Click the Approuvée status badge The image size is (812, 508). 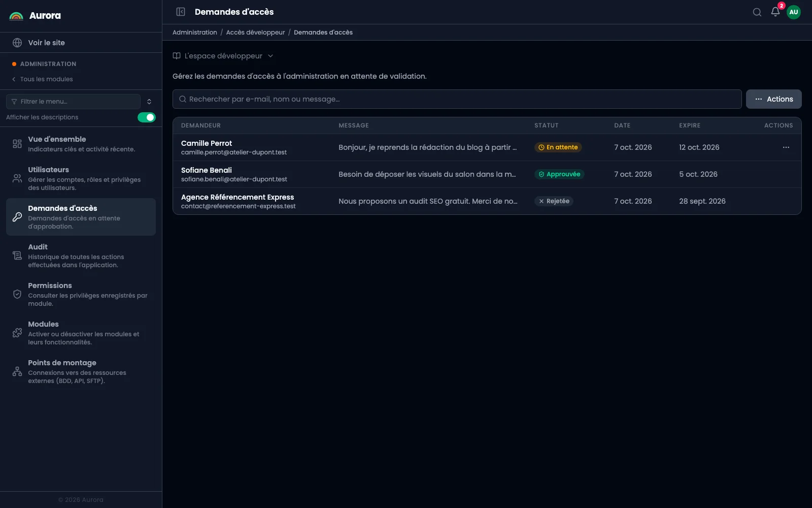(x=559, y=174)
